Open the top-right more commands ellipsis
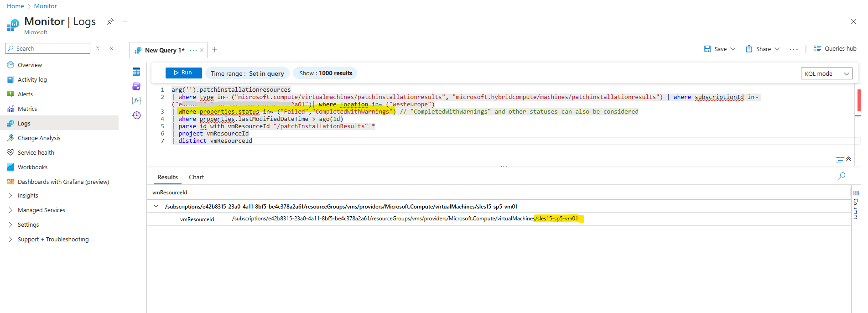 pyautogui.click(x=794, y=49)
